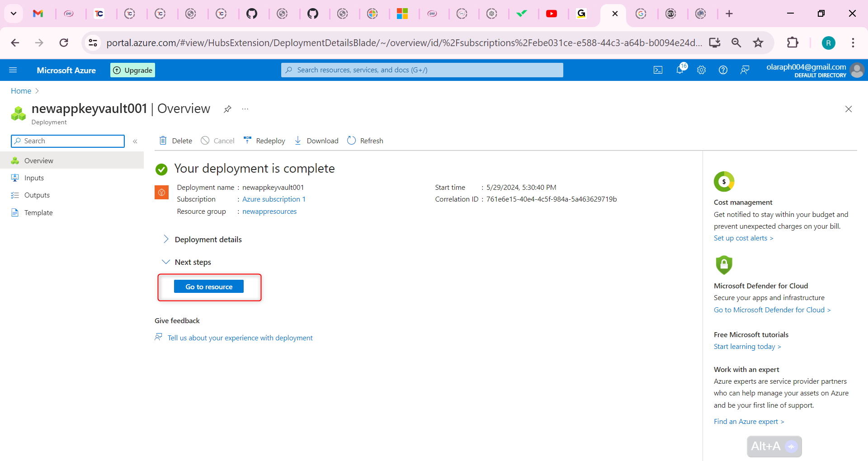This screenshot has width=868, height=461.
Task: Open a new browser tab
Action: tap(729, 14)
